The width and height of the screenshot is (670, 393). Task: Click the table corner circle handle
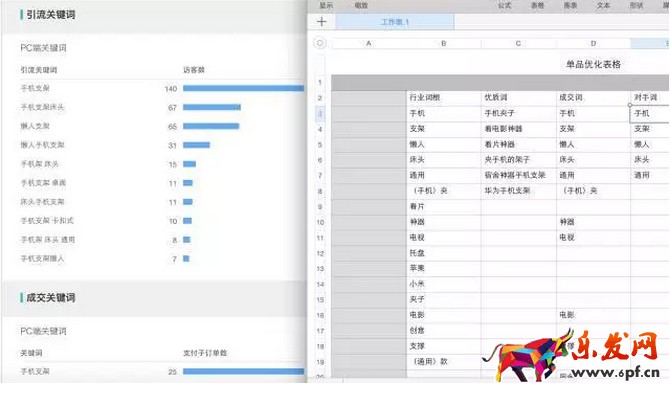320,43
